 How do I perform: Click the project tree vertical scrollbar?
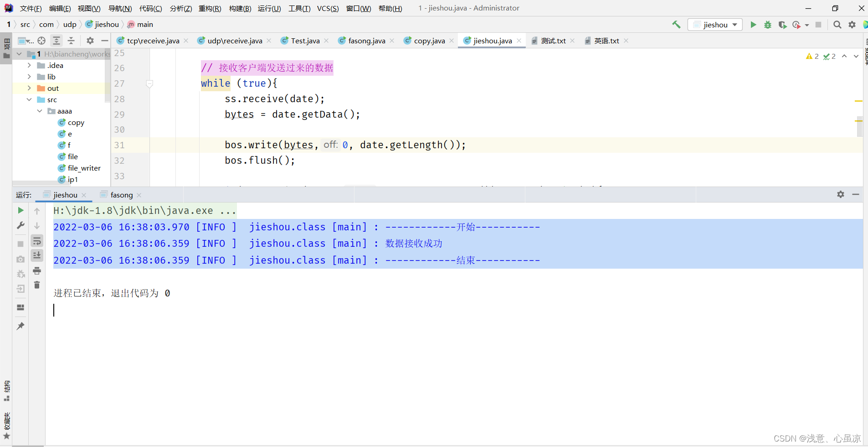108,75
